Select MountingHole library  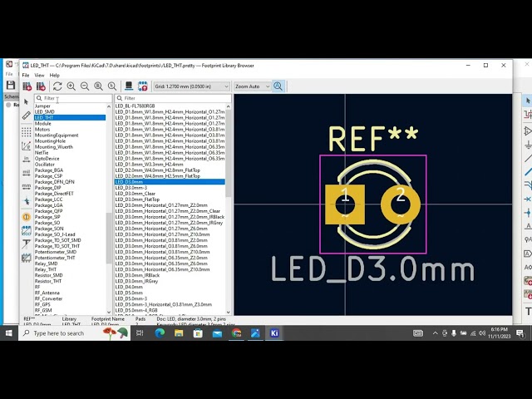(x=50, y=140)
